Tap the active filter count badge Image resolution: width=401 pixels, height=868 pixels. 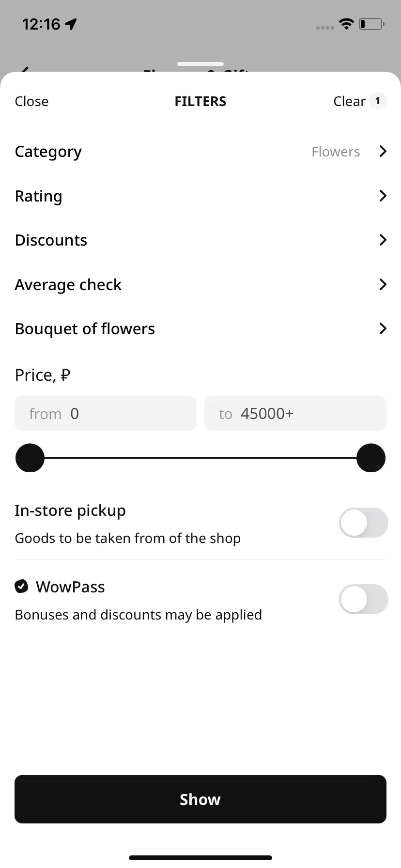point(377,101)
